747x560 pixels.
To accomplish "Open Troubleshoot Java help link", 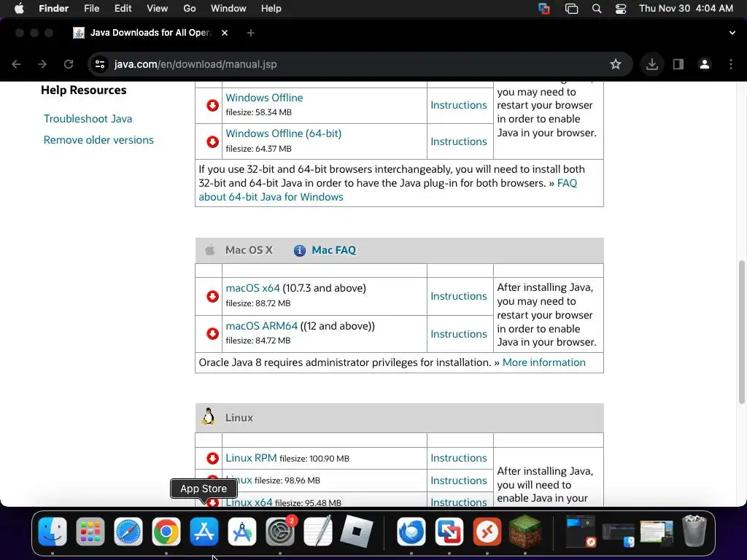I will tap(88, 119).
